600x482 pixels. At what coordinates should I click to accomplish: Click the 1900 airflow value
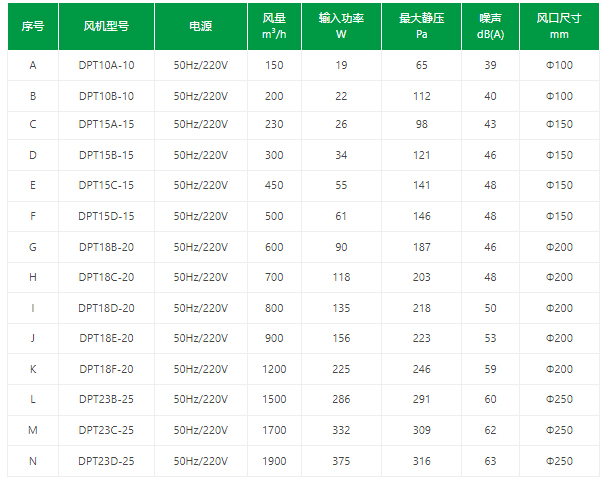(x=273, y=461)
